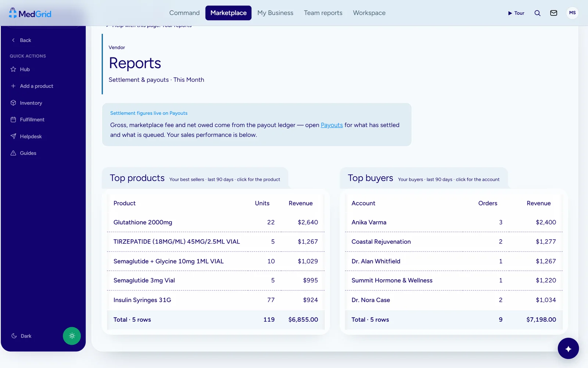Open the My Business tab
Viewport: 588px width, 368px height.
click(x=275, y=13)
